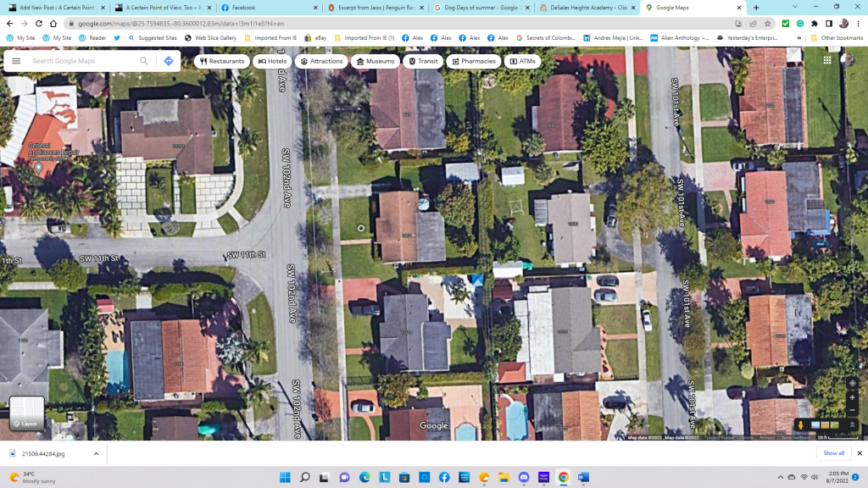
Task: Expand the imagery strip with double chevron
Action: [851, 424]
